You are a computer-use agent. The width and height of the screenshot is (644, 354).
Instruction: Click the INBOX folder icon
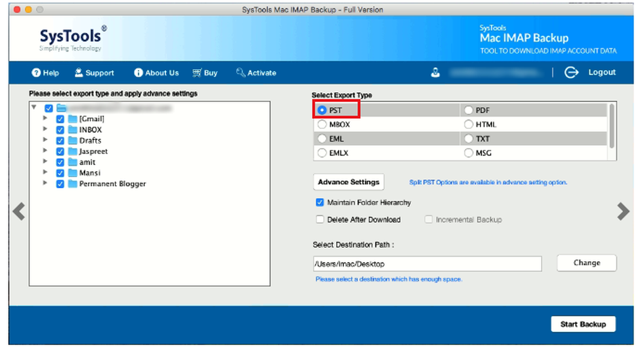73,130
